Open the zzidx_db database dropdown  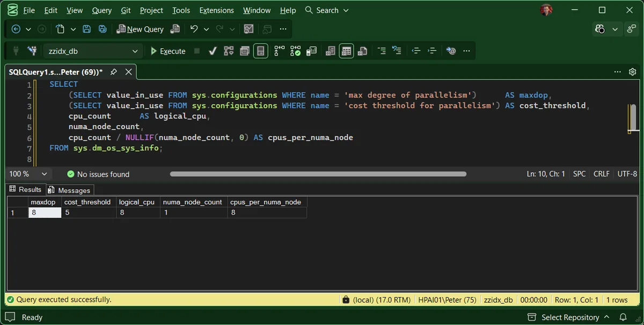(x=92, y=51)
